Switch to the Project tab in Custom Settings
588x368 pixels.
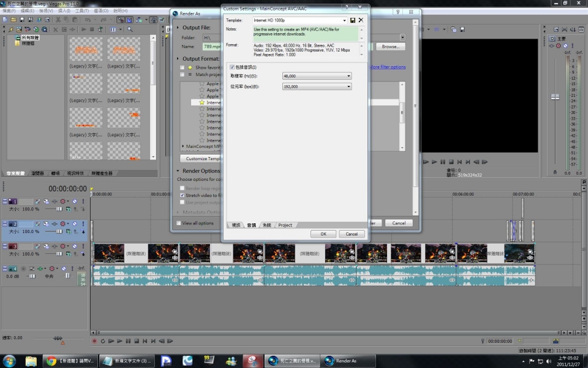[285, 225]
